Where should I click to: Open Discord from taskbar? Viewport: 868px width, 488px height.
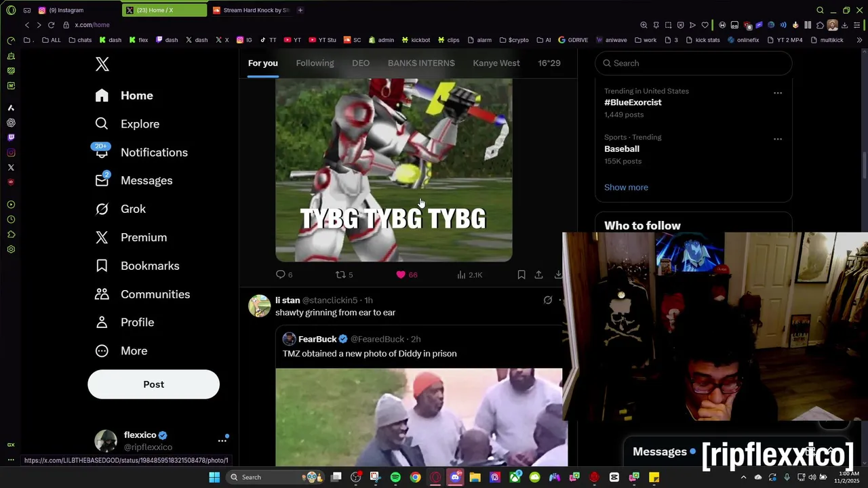(x=455, y=477)
